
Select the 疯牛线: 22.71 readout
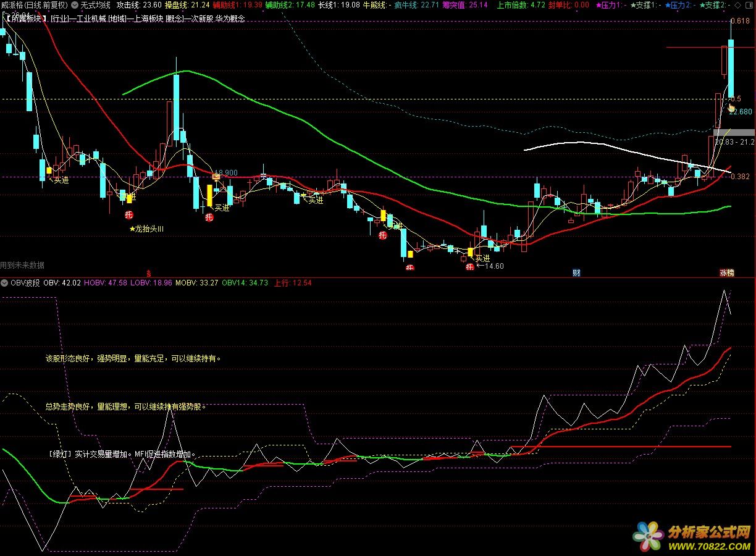(417, 4)
